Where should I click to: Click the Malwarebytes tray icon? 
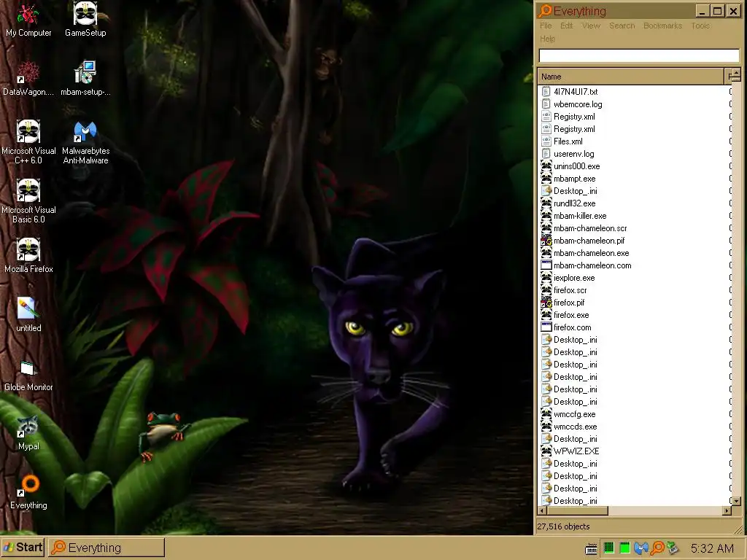pos(640,548)
